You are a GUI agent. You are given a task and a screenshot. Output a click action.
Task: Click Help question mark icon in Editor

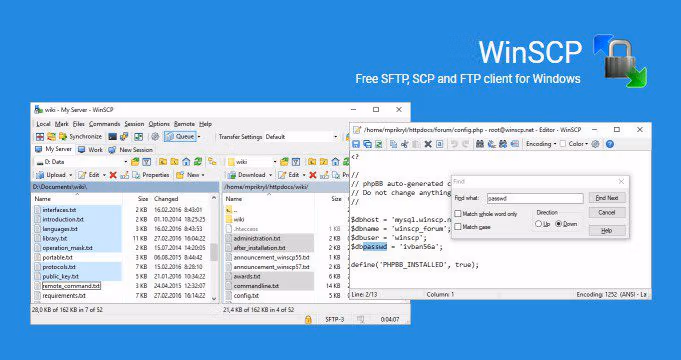[610, 144]
